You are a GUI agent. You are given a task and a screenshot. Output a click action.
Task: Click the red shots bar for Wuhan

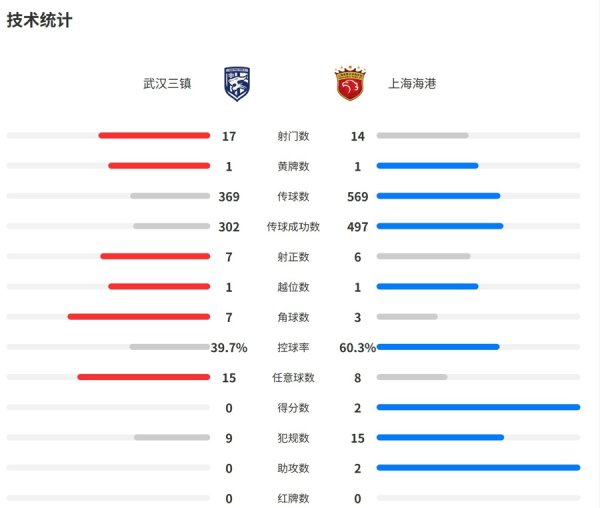click(154, 135)
